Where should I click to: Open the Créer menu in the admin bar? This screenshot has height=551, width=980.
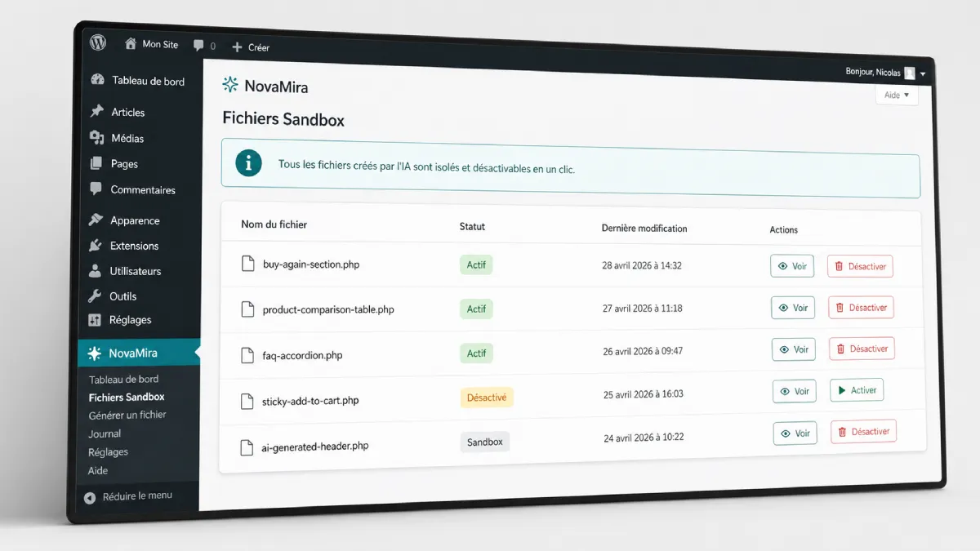point(251,47)
